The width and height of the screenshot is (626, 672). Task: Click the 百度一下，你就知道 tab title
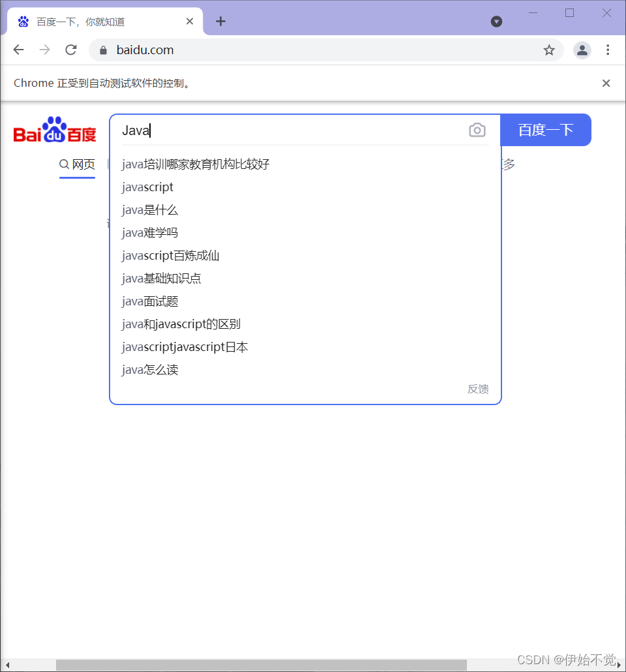tap(81, 22)
